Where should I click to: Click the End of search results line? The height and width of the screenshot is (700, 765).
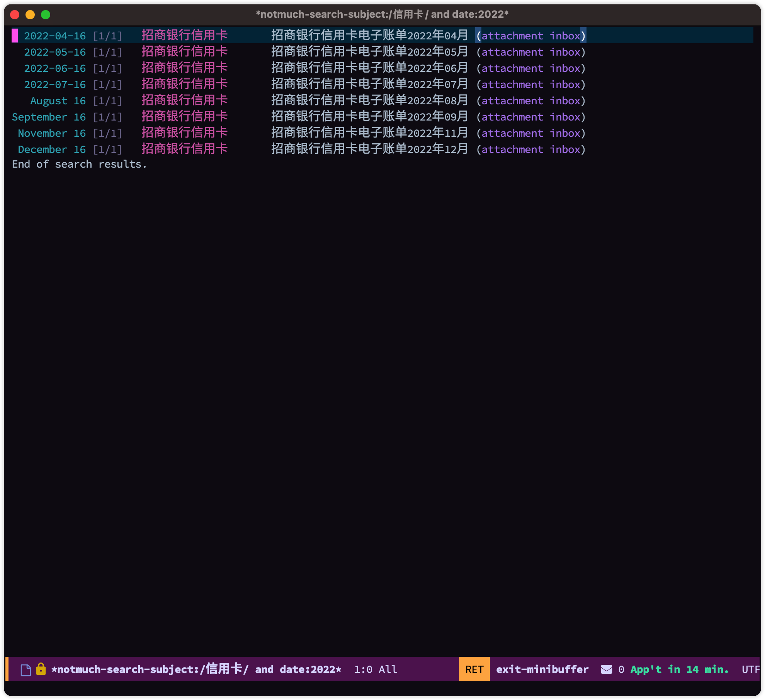[x=79, y=164]
